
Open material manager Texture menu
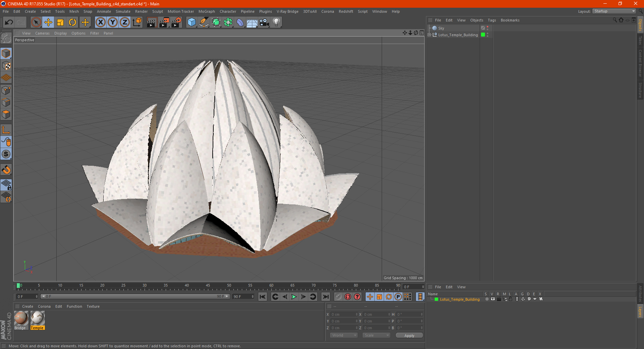(x=93, y=306)
